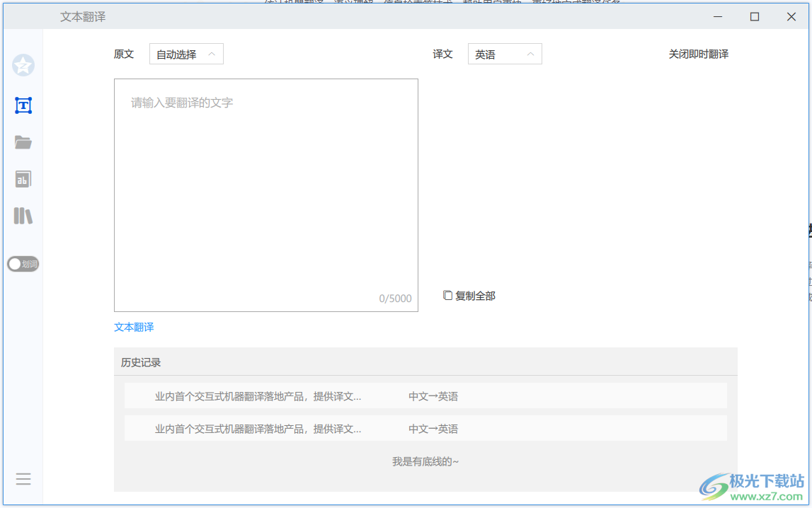Toggle the 划词 word-selection switch
The width and height of the screenshot is (812, 508).
pos(23,264)
